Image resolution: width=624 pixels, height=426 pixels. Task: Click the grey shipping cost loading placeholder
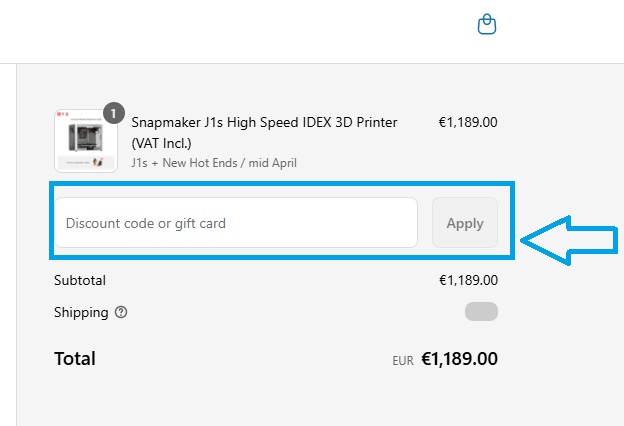tap(481, 312)
